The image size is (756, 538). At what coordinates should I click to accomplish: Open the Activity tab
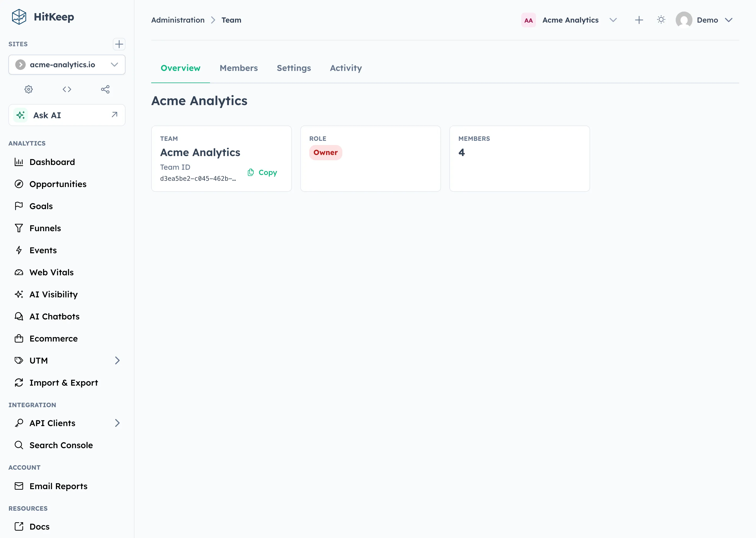pyautogui.click(x=345, y=68)
